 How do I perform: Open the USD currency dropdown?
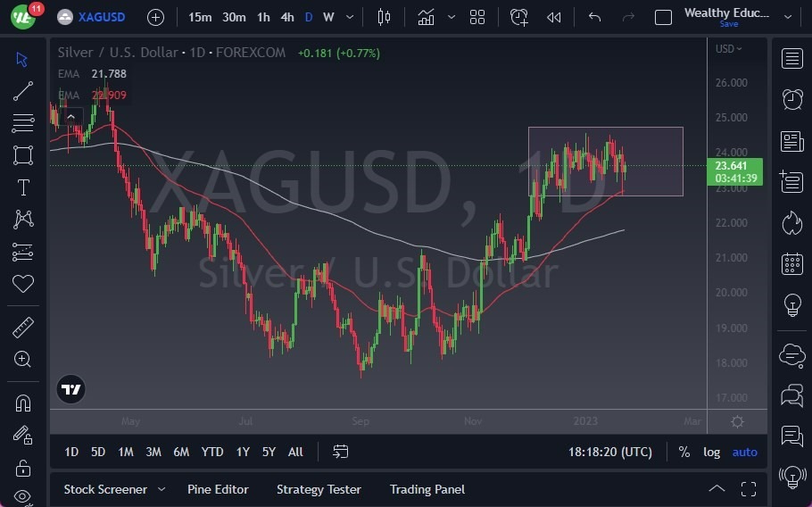point(729,49)
